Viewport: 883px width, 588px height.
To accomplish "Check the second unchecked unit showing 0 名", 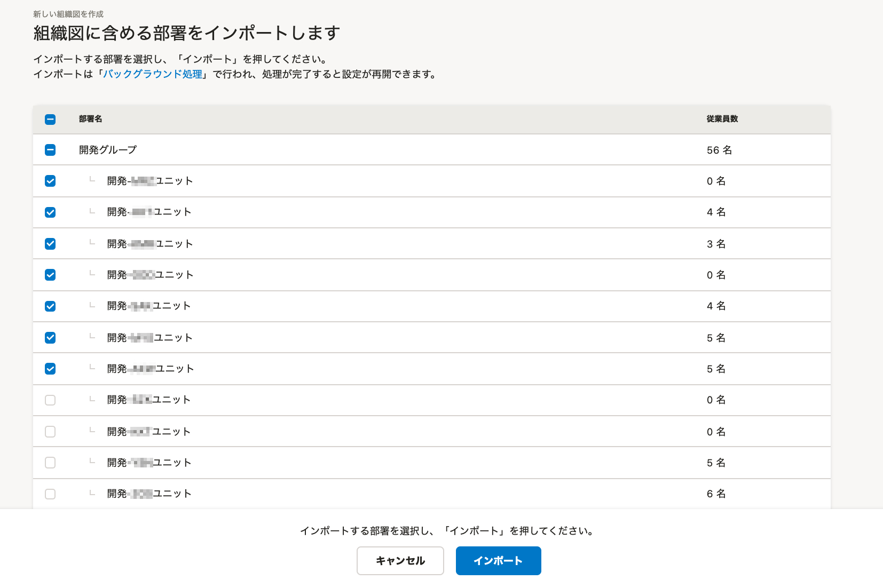I will (x=50, y=432).
